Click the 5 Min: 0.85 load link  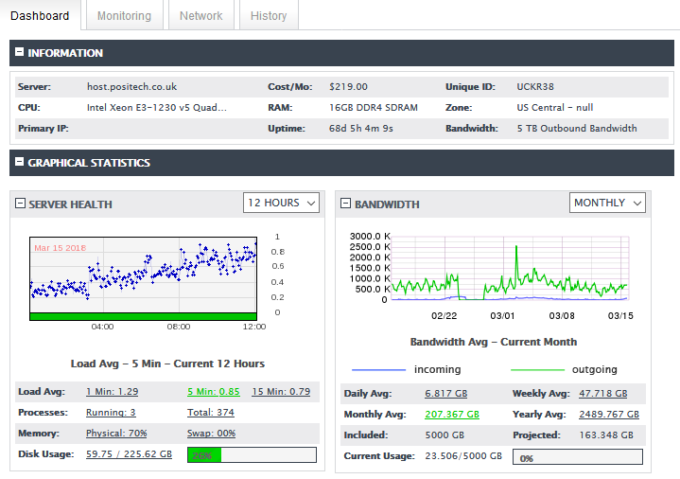coord(213,392)
